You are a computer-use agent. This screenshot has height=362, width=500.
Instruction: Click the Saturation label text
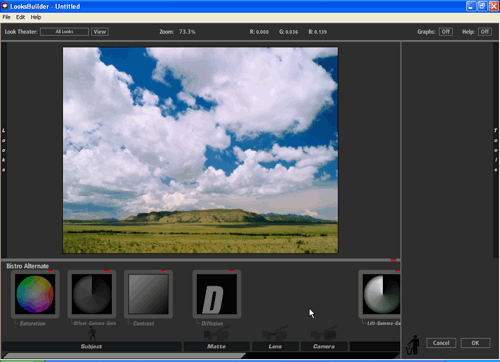pyautogui.click(x=32, y=323)
